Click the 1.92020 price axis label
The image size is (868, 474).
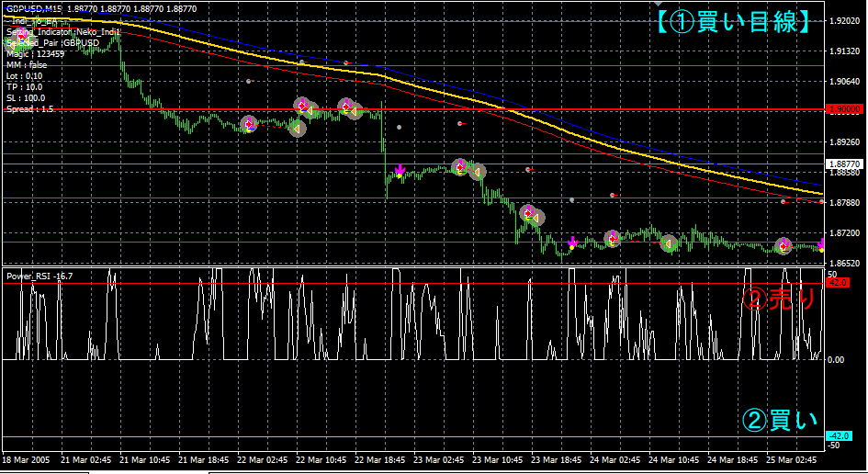(845, 21)
